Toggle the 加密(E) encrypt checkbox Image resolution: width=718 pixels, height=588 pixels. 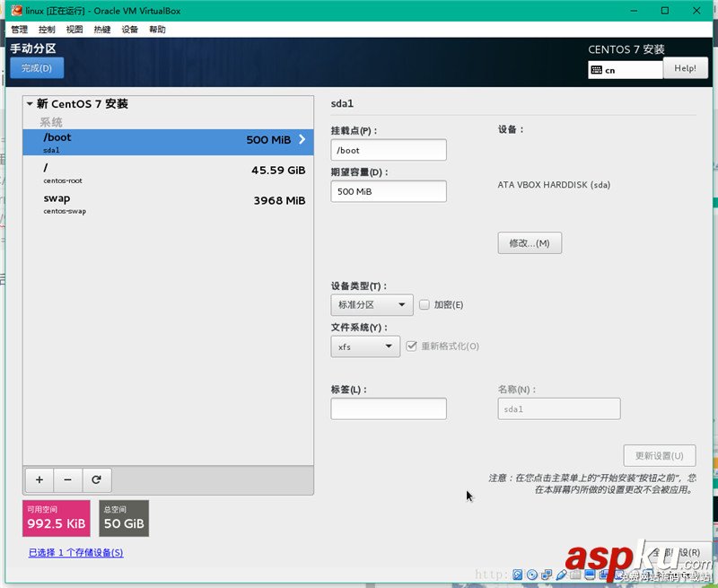pyautogui.click(x=425, y=304)
